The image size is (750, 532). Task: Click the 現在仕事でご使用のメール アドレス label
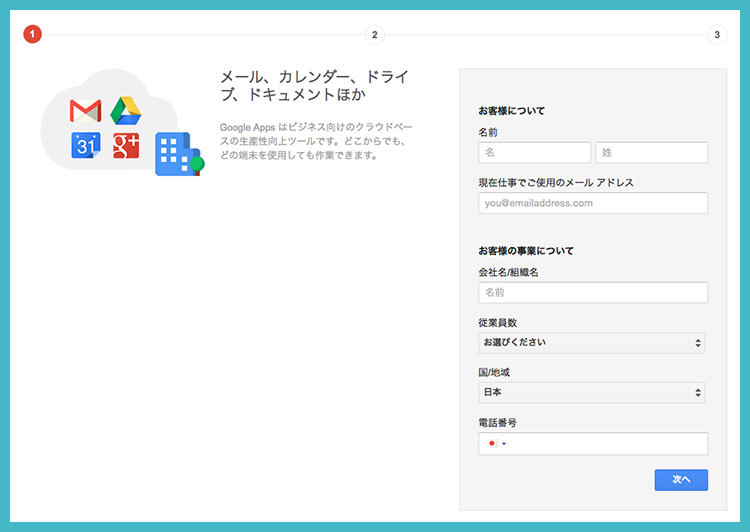point(556,182)
